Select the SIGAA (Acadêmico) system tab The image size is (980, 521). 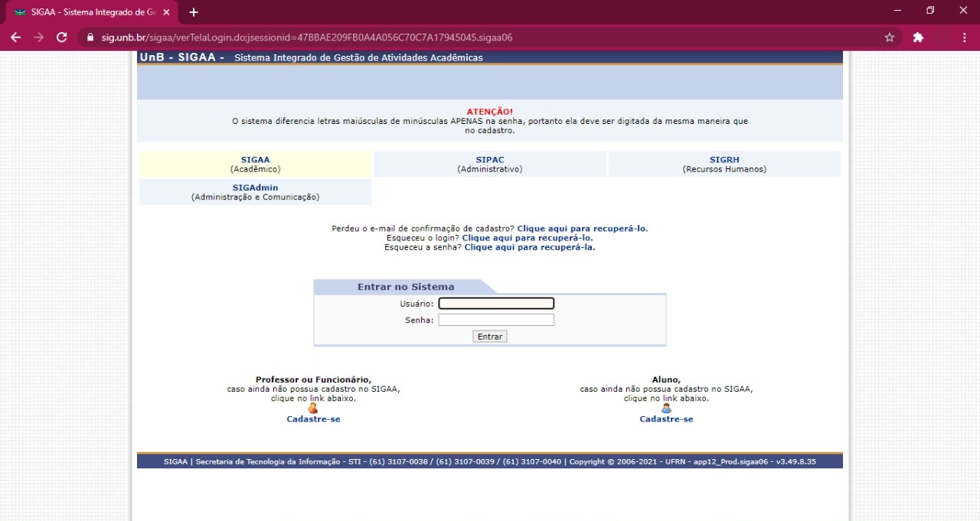(x=256, y=164)
